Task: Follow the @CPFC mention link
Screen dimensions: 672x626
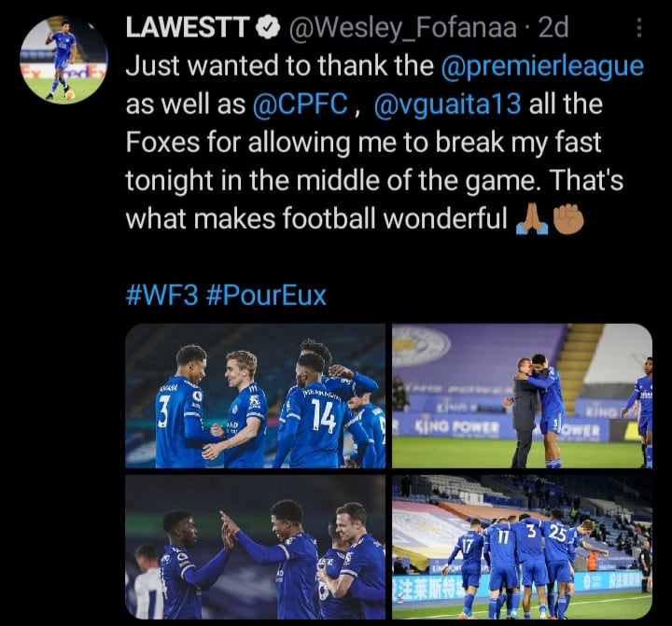Action: click(301, 104)
